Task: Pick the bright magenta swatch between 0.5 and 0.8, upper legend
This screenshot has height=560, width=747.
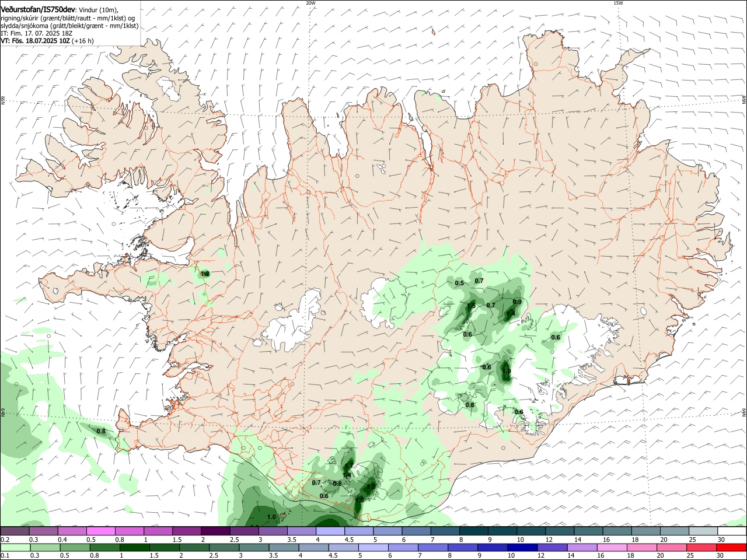Action: pyautogui.click(x=100, y=531)
